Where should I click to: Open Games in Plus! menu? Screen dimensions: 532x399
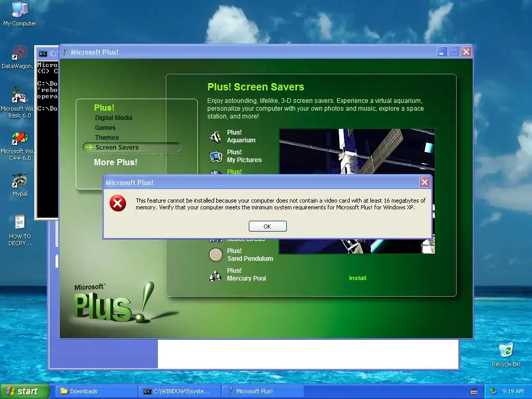click(105, 128)
